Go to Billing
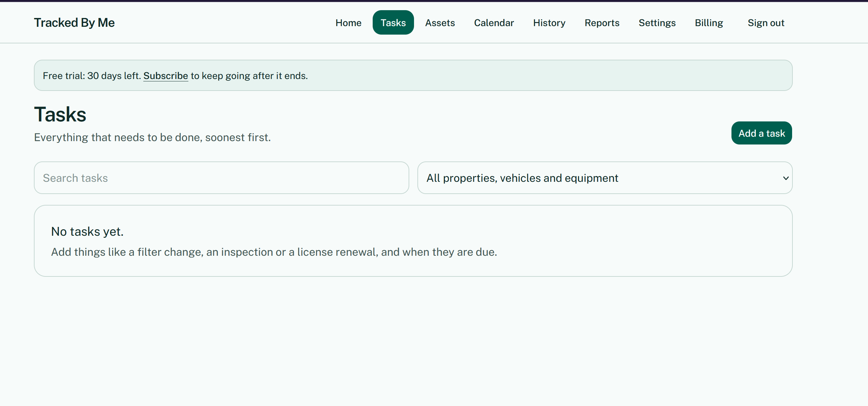 [709, 23]
